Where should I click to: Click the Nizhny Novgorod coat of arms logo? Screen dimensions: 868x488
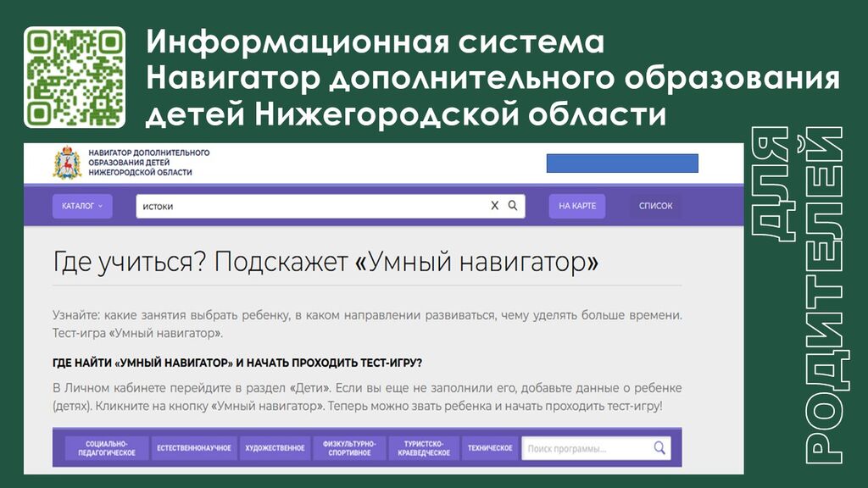click(x=67, y=163)
